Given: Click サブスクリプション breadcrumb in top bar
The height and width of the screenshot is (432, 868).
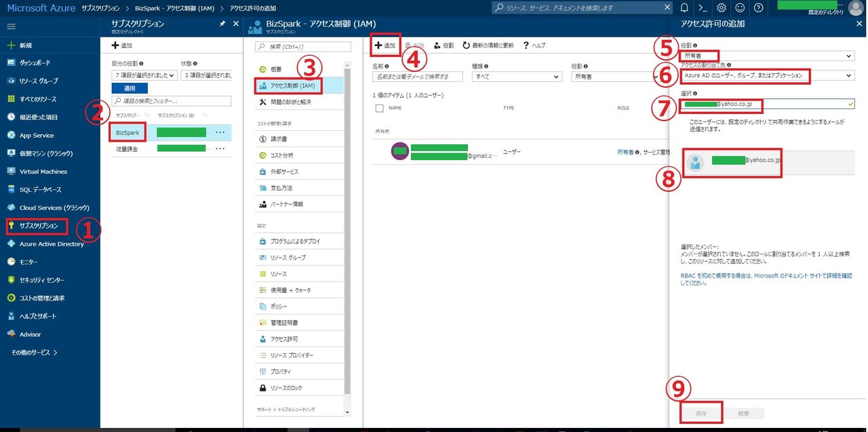Looking at the screenshot, I should click(x=102, y=7).
